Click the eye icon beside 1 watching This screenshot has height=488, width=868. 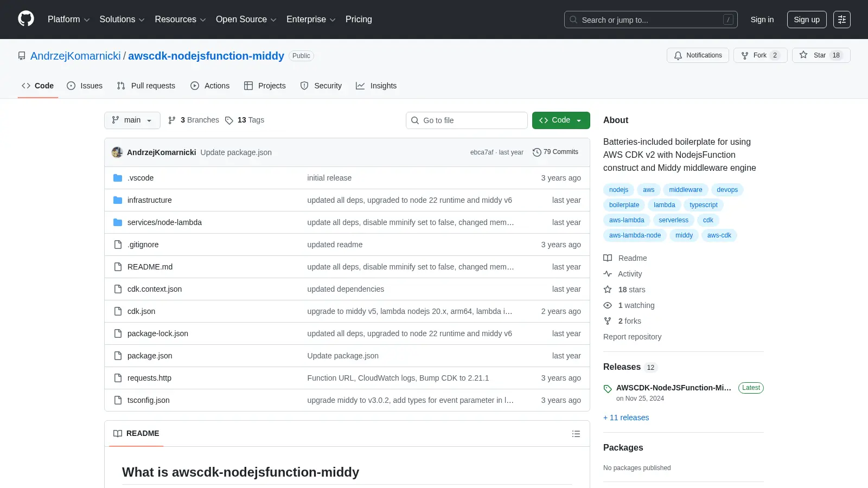click(608, 305)
